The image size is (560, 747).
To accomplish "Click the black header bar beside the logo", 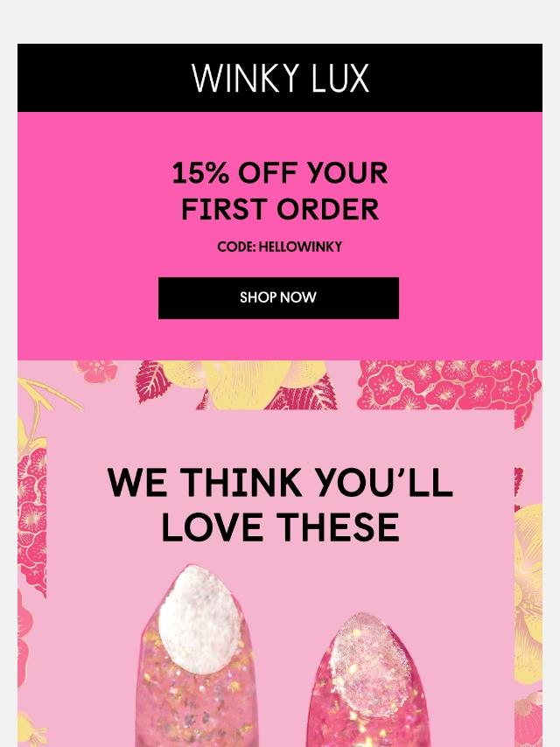I will (x=105, y=78).
